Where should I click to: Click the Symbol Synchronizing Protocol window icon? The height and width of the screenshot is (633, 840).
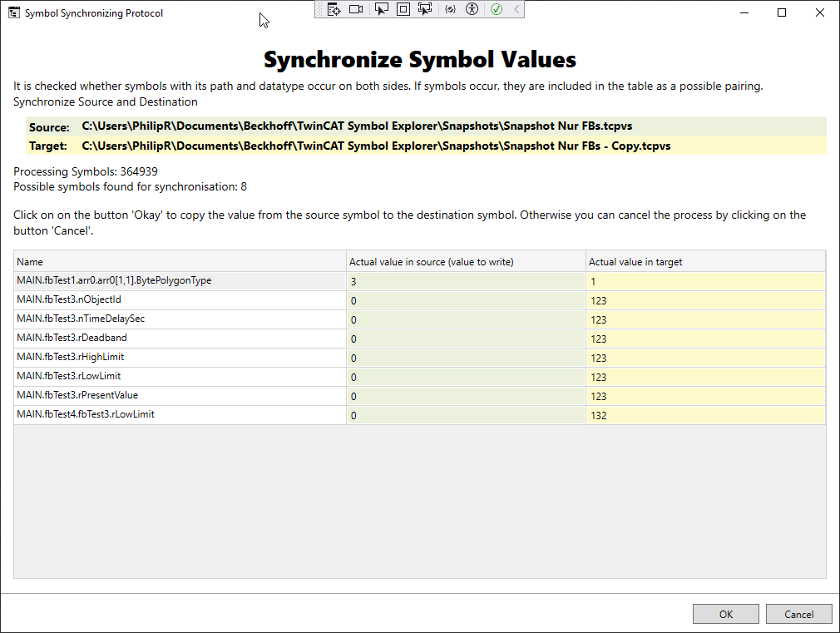pos(14,12)
